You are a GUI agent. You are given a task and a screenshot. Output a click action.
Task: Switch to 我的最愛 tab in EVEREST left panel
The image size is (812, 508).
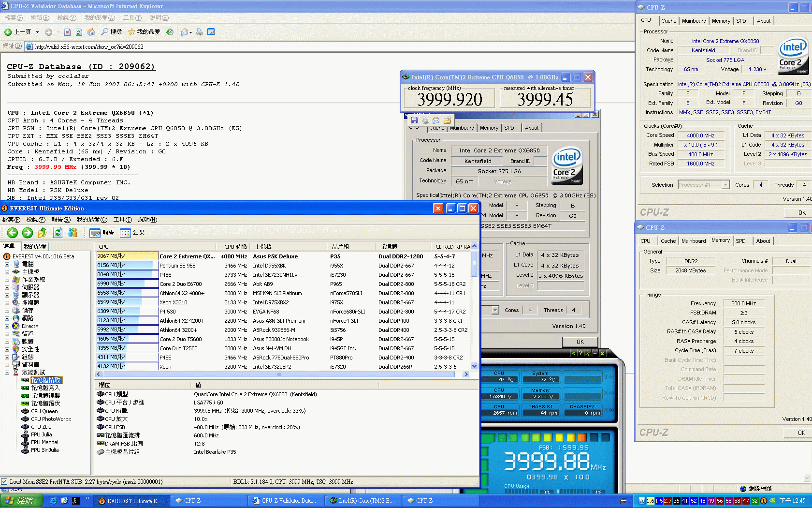click(35, 246)
